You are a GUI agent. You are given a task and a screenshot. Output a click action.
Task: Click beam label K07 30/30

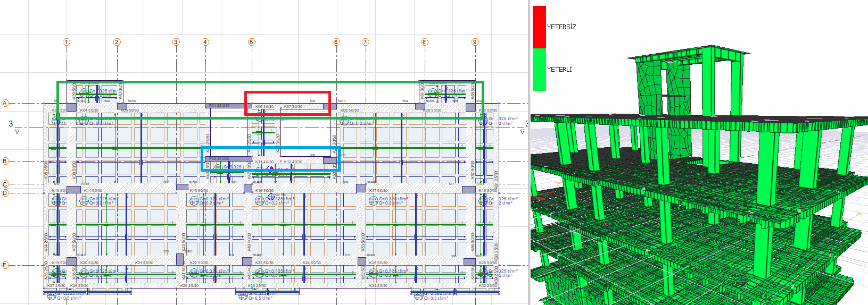293,107
